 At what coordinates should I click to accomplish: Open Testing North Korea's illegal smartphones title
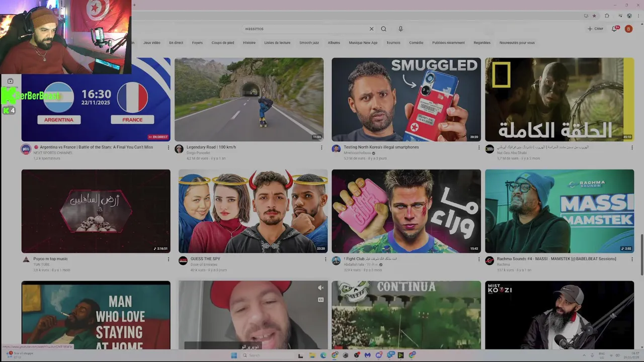[x=381, y=147]
